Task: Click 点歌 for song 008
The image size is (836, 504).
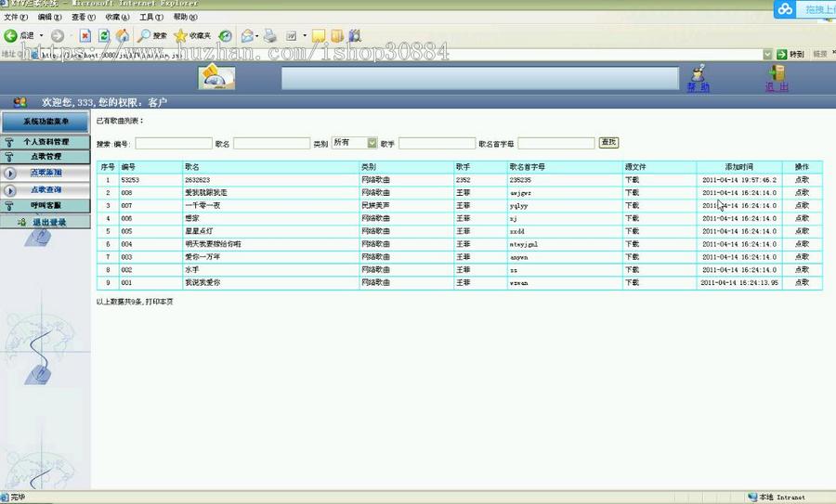Action: 802,193
